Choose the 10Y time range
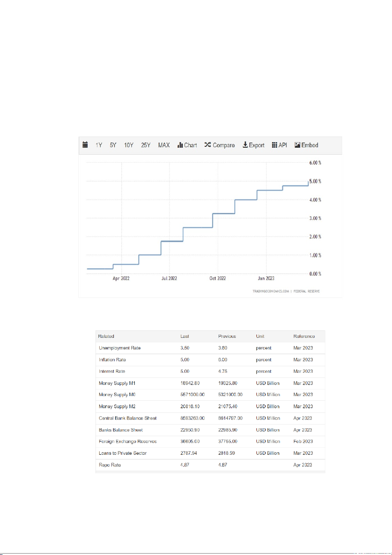 tap(129, 145)
